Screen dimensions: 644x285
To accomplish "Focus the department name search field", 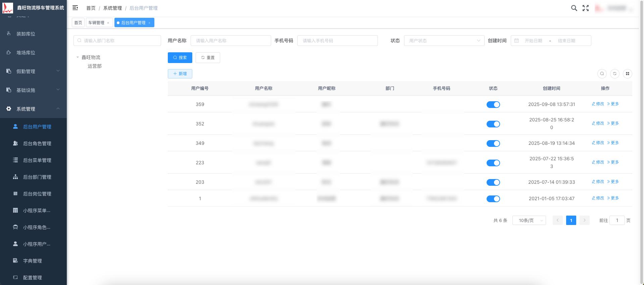I will coord(117,41).
